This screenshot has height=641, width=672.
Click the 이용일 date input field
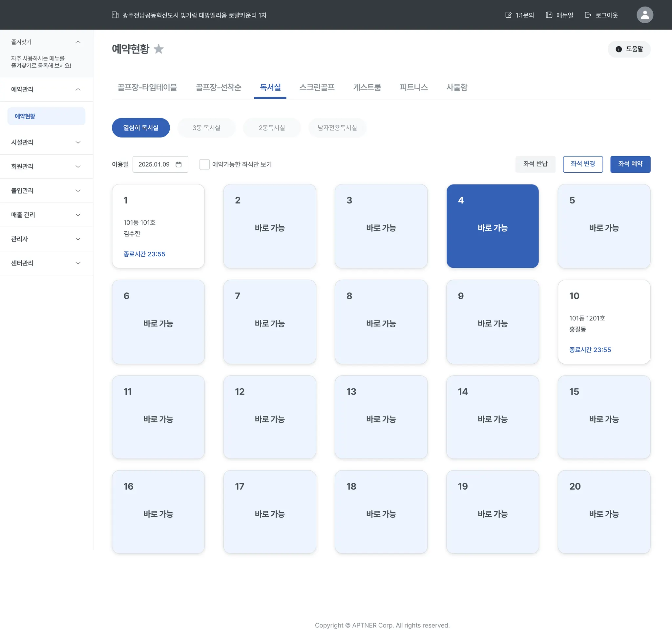155,164
